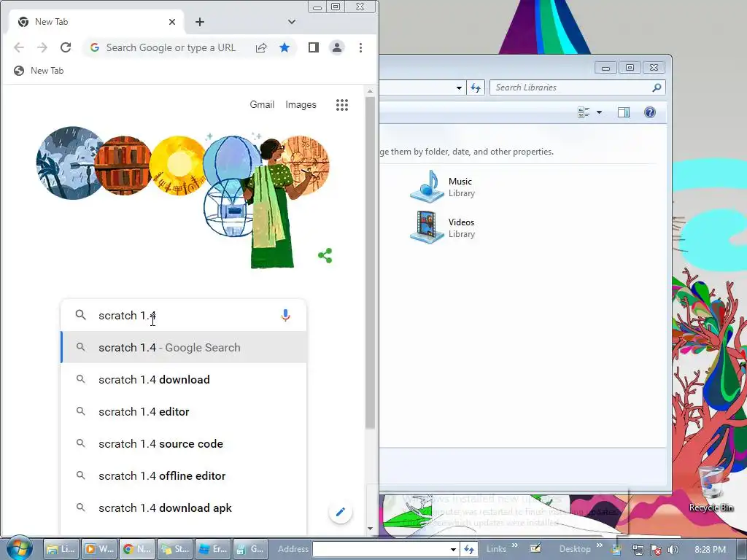Start voice search with the microphone
This screenshot has width=747, height=560.
tap(285, 315)
